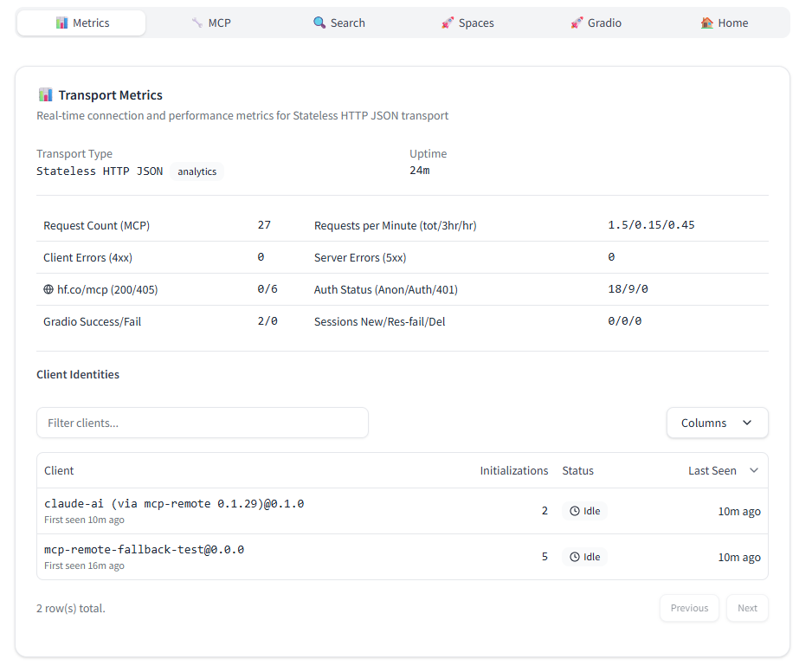Screen dimensions: 812x672
Task: Toggle sort arrow next to Last Seen
Action: click(x=753, y=471)
